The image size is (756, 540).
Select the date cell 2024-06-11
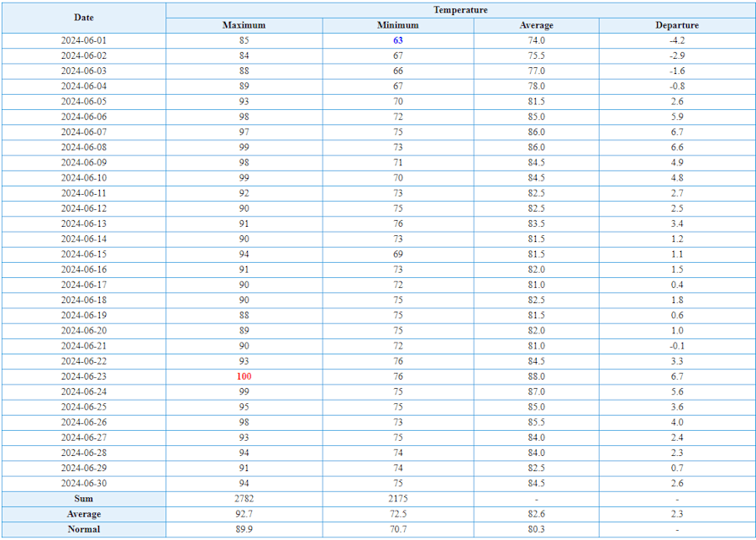pos(84,194)
